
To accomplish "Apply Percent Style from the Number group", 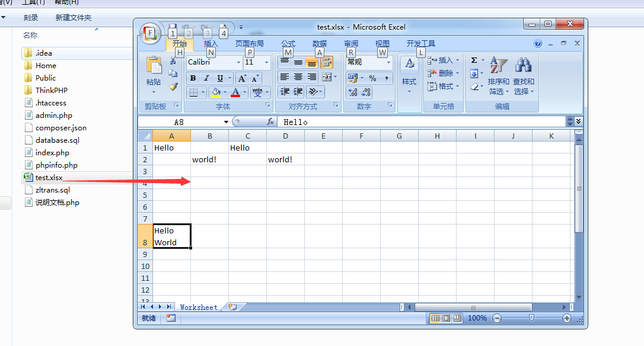I will coord(373,78).
